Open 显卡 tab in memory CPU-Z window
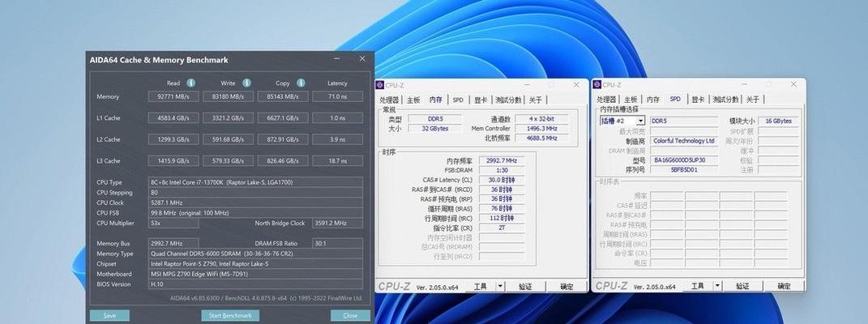Image resolution: width=868 pixels, height=324 pixels. tap(481, 100)
